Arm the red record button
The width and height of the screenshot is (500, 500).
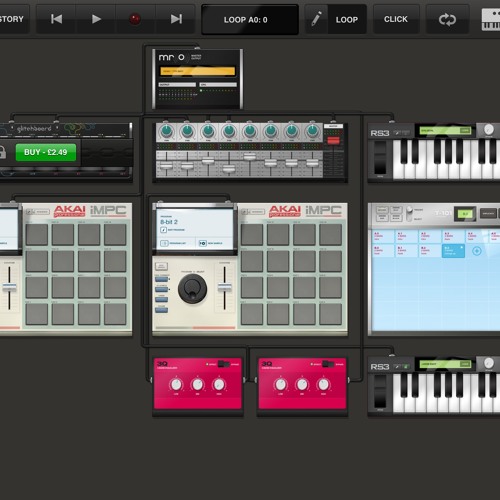[135, 19]
